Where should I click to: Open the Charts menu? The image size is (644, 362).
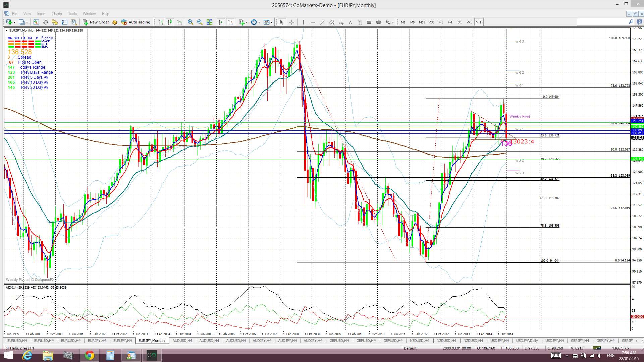click(56, 14)
